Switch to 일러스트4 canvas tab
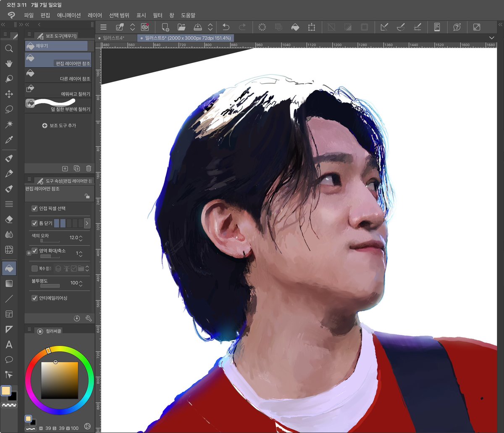Image resolution: width=504 pixels, height=433 pixels. point(117,38)
